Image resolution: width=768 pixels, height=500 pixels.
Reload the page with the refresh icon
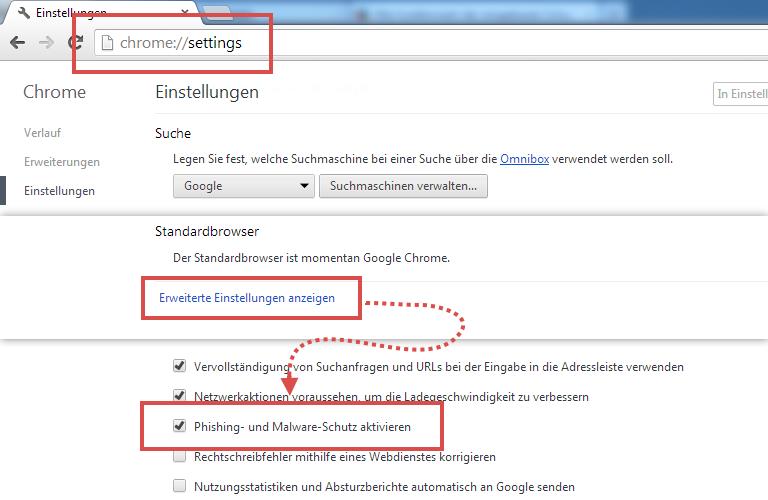75,42
